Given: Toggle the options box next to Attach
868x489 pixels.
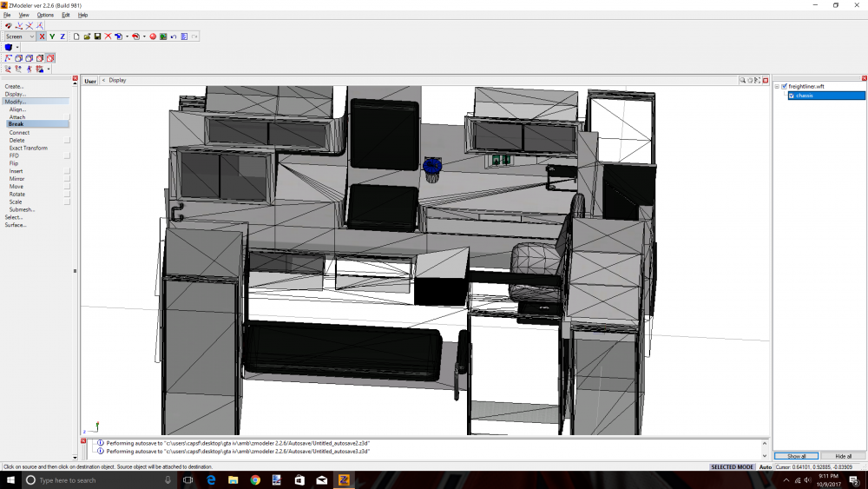Looking at the screenshot, I should [67, 117].
